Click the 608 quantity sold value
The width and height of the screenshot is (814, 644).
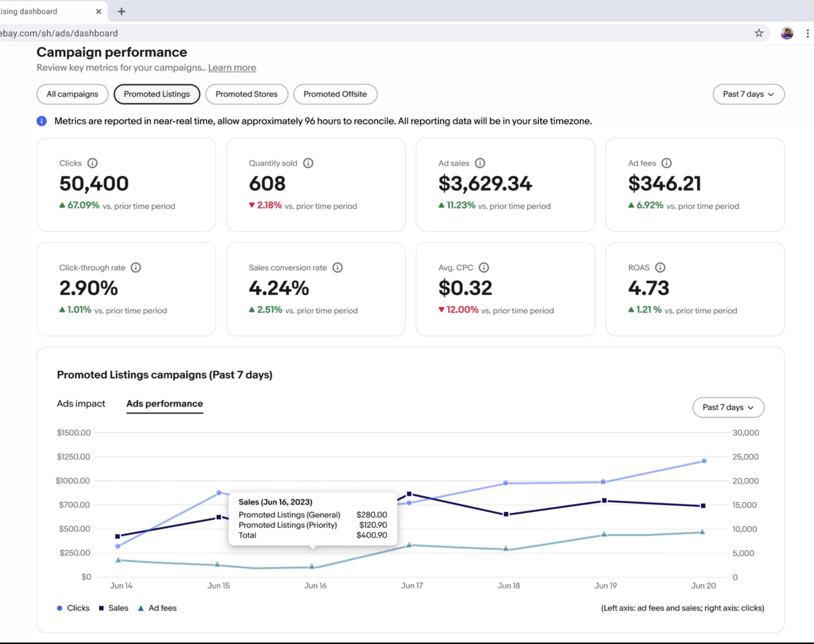tap(267, 184)
